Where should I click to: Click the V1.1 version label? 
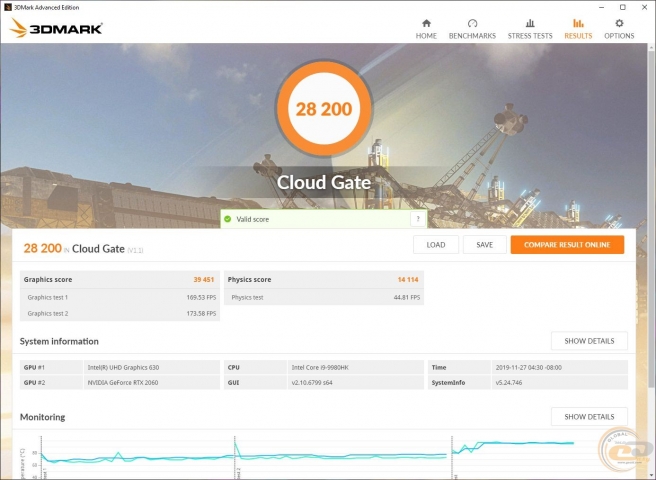(x=135, y=250)
